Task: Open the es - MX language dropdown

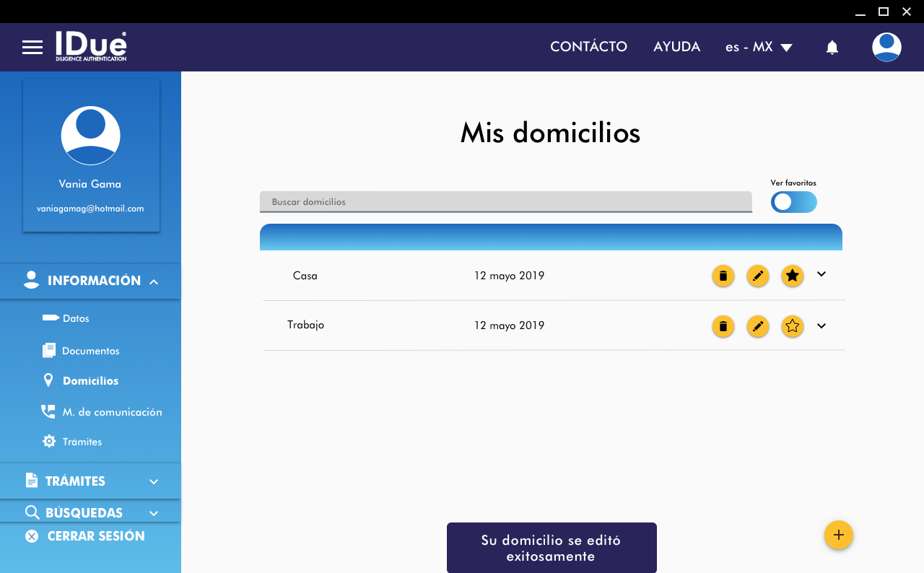Action: (x=759, y=48)
